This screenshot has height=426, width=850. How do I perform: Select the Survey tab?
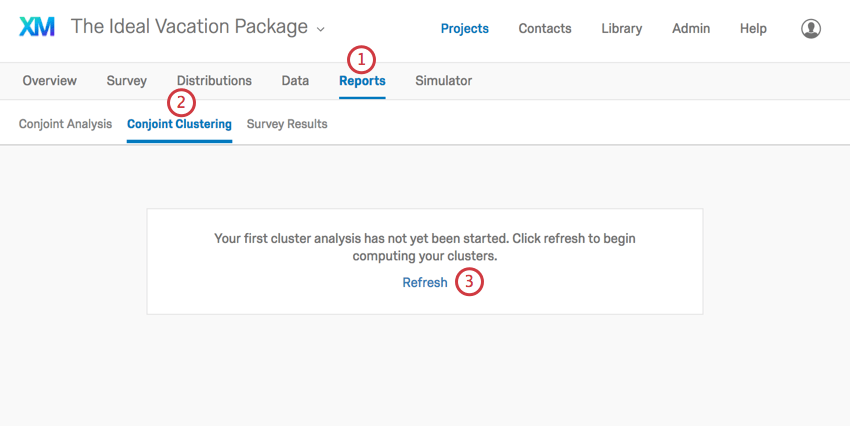127,81
